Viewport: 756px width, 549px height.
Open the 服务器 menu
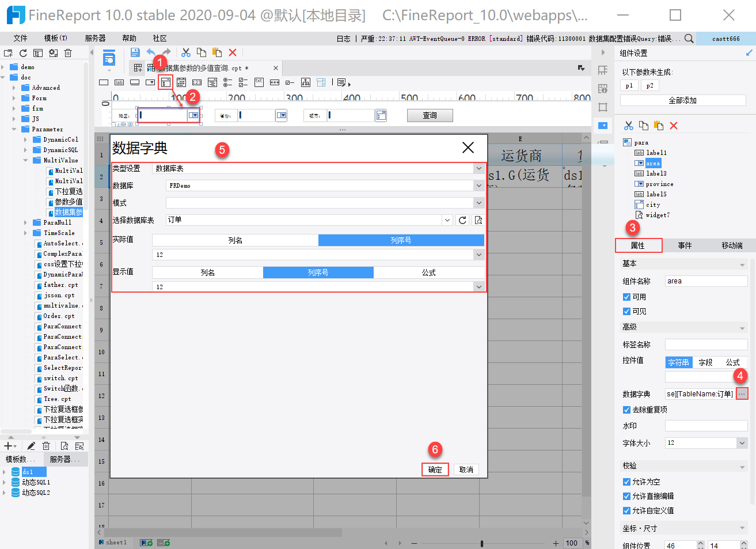pos(95,39)
